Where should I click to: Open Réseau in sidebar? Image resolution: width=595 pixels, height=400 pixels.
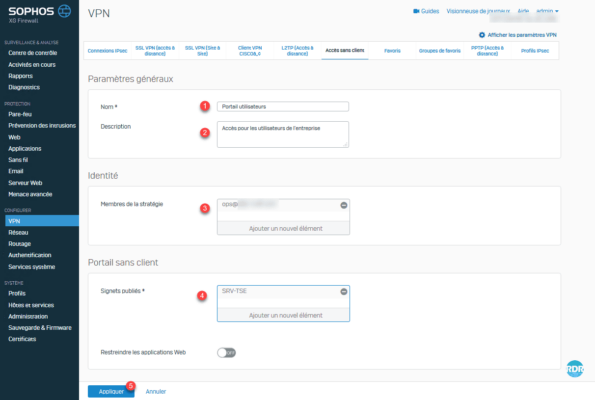point(18,233)
